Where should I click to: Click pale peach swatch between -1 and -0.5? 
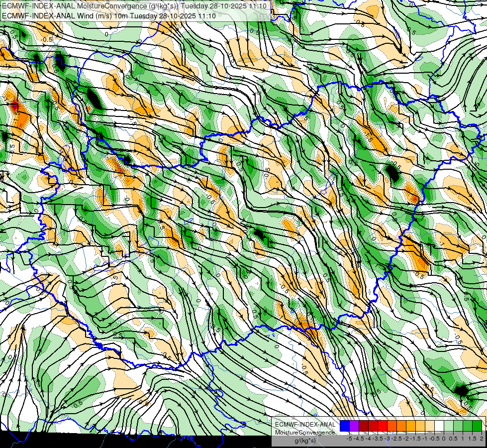coord(429,426)
